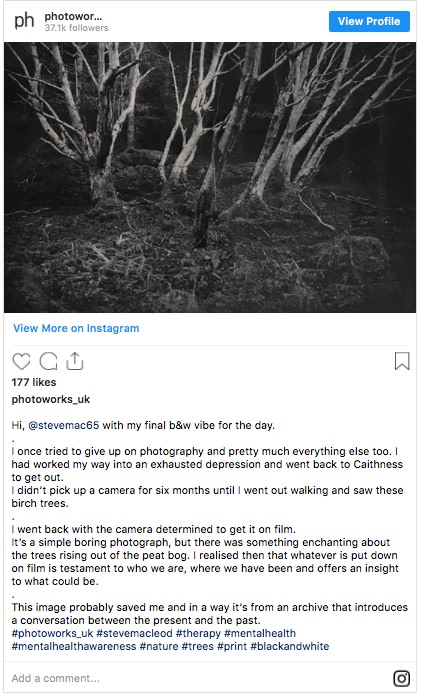The width and height of the screenshot is (421, 695).
Task: Click the ph profile avatar
Action: coord(24,21)
